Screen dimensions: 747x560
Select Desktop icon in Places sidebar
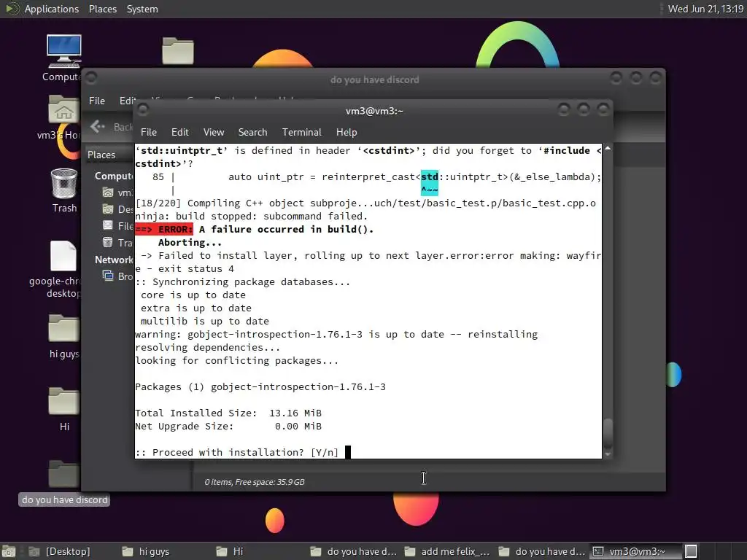click(108, 209)
